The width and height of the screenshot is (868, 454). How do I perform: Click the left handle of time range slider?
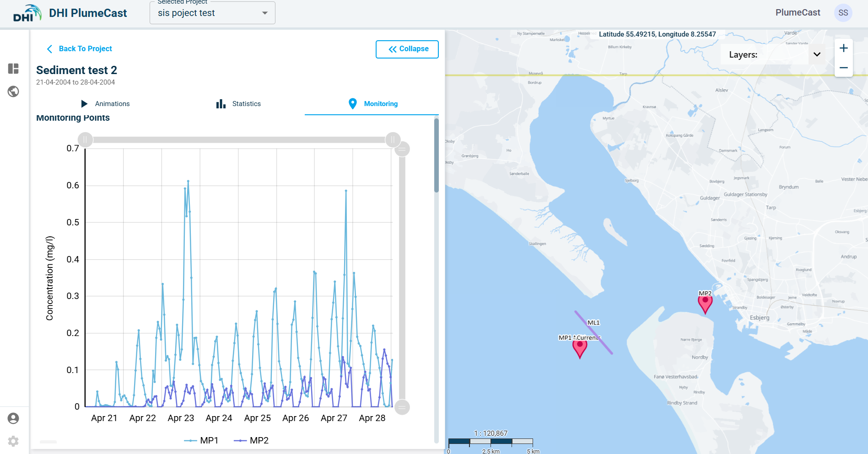pos(86,139)
